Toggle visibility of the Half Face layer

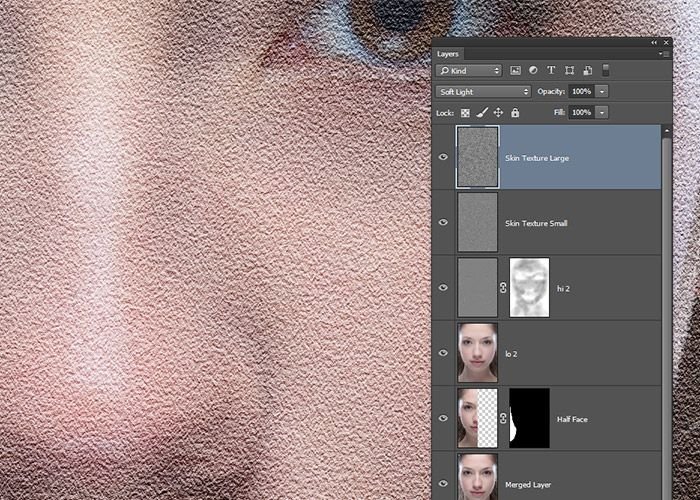(x=443, y=419)
